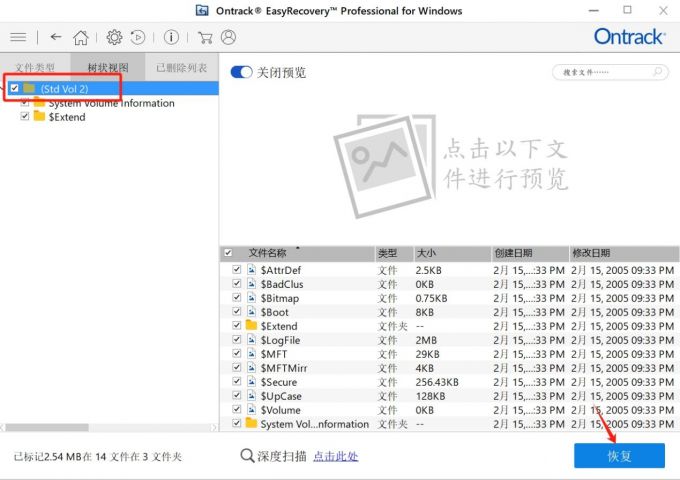Screen dimensions: 680x480
Task: Switch to the 已删除列表 tab
Action: (182, 67)
